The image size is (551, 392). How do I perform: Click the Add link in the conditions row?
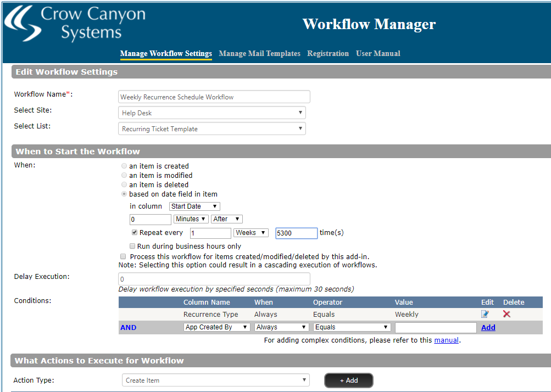[x=488, y=327]
